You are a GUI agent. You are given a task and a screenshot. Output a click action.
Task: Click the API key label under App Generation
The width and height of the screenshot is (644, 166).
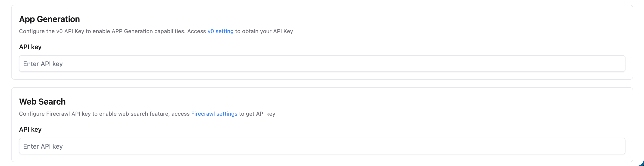30,47
